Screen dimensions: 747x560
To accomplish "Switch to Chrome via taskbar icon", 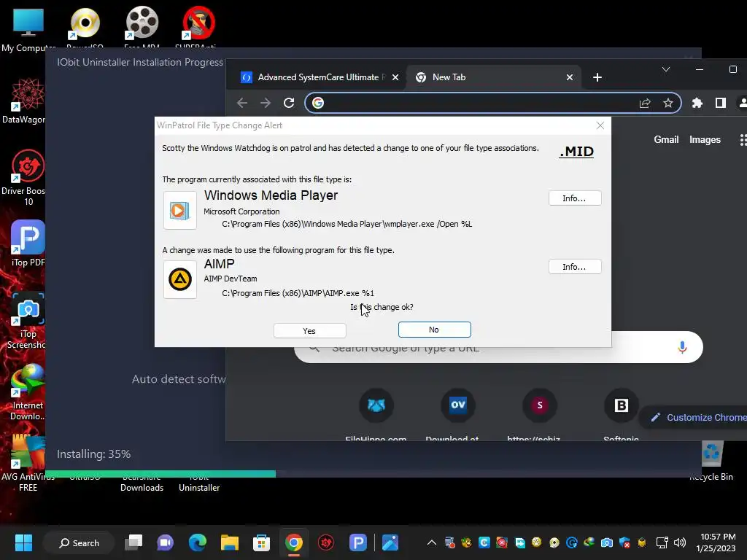I will click(x=293, y=542).
